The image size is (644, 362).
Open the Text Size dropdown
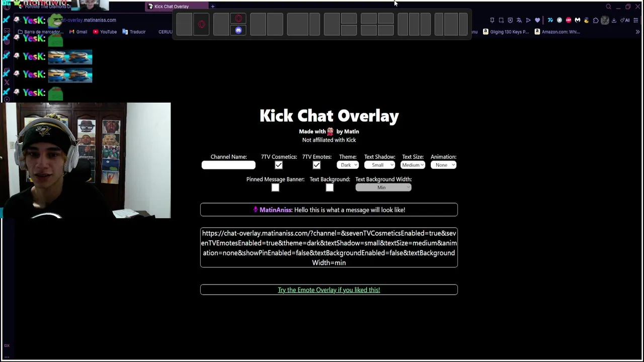413,165
